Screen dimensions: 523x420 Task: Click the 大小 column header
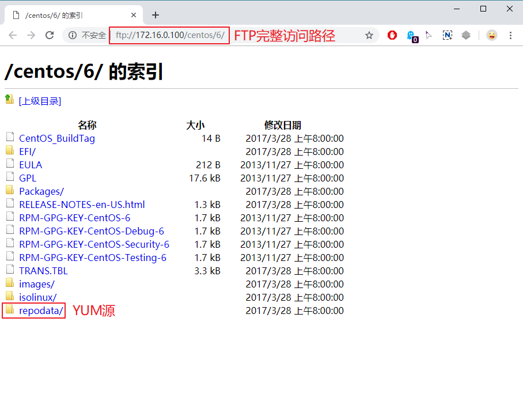click(195, 125)
